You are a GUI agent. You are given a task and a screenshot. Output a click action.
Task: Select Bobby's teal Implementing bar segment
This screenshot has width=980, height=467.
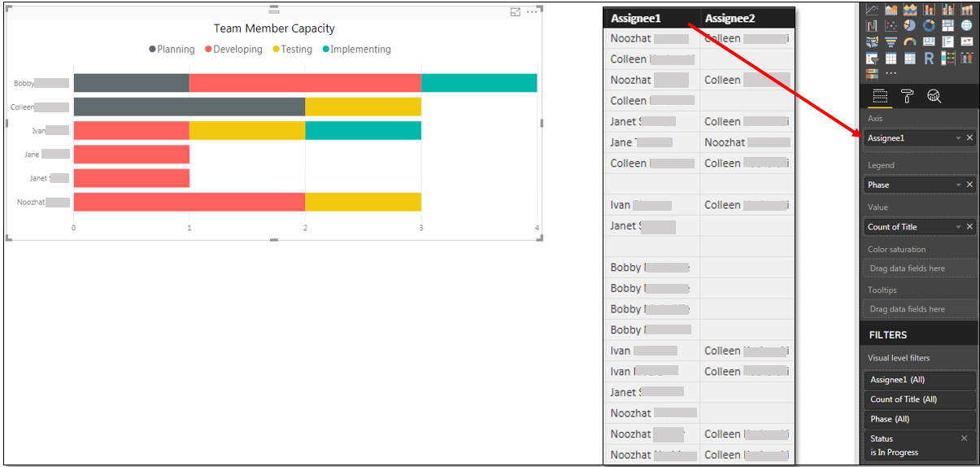click(x=479, y=83)
